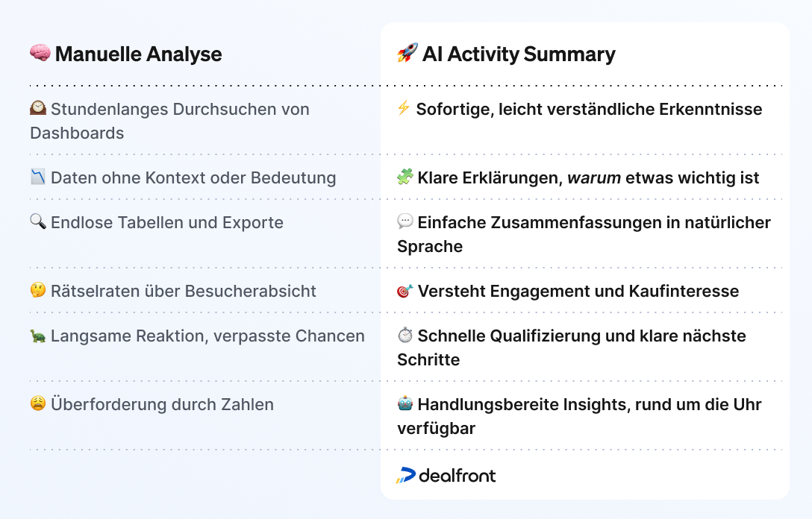The width and height of the screenshot is (812, 519).
Task: Click the brain emoji beside Manuelle Analyse
Action: tap(40, 53)
